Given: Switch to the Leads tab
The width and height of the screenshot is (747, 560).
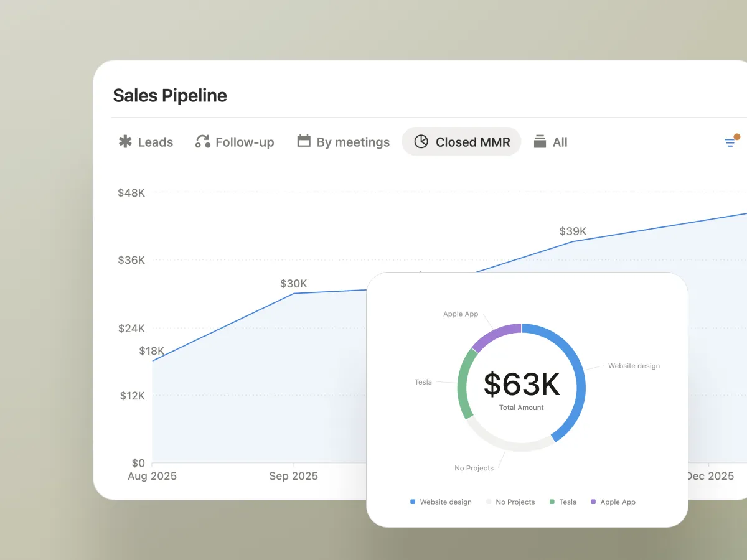Looking at the screenshot, I should tap(146, 142).
